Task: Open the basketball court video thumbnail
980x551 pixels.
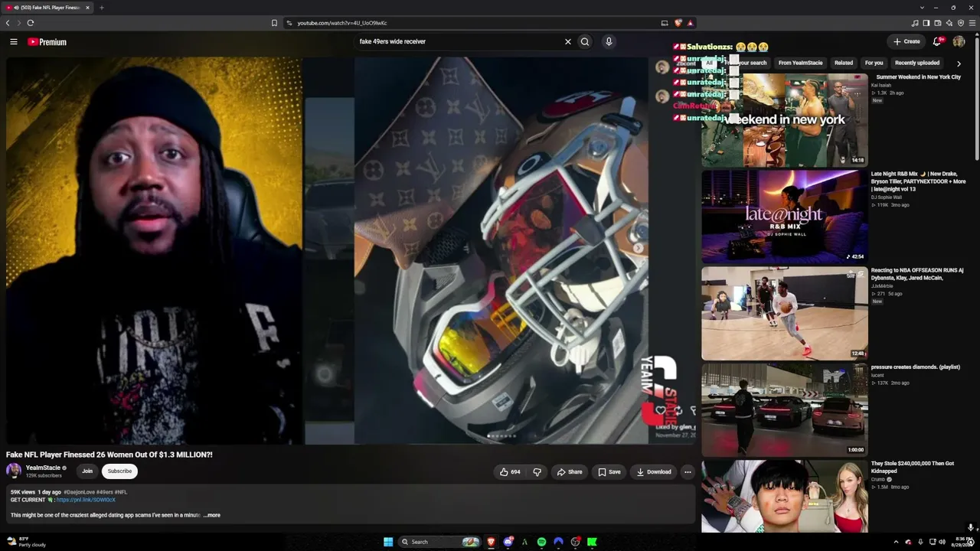Action: [785, 313]
